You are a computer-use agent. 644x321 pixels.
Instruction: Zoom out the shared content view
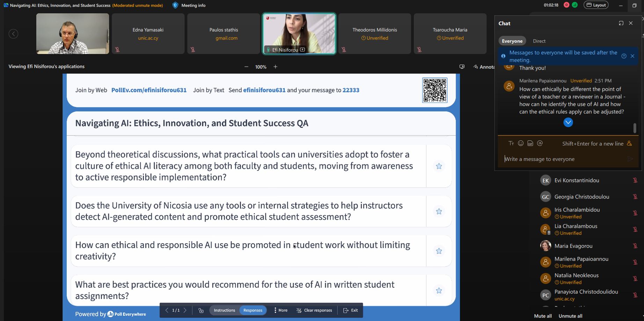tap(246, 67)
